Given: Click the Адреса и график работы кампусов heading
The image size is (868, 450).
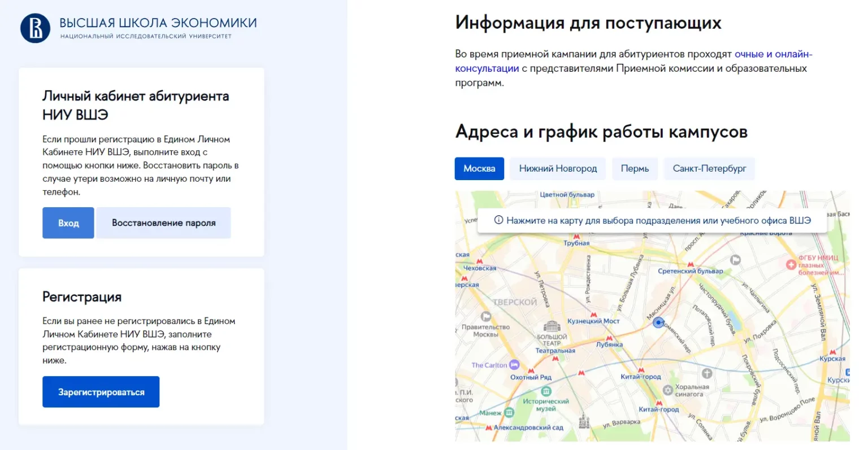Looking at the screenshot, I should (x=601, y=132).
